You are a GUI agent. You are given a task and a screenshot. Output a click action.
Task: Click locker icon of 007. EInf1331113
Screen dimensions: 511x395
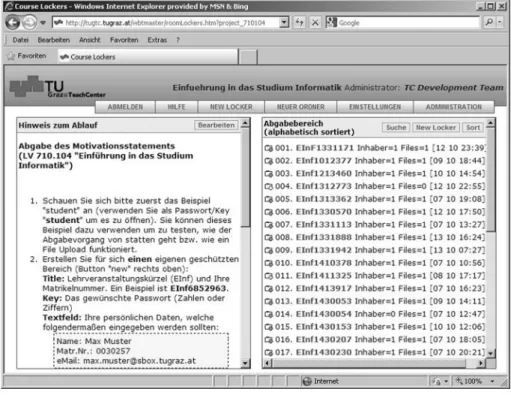tap(269, 225)
